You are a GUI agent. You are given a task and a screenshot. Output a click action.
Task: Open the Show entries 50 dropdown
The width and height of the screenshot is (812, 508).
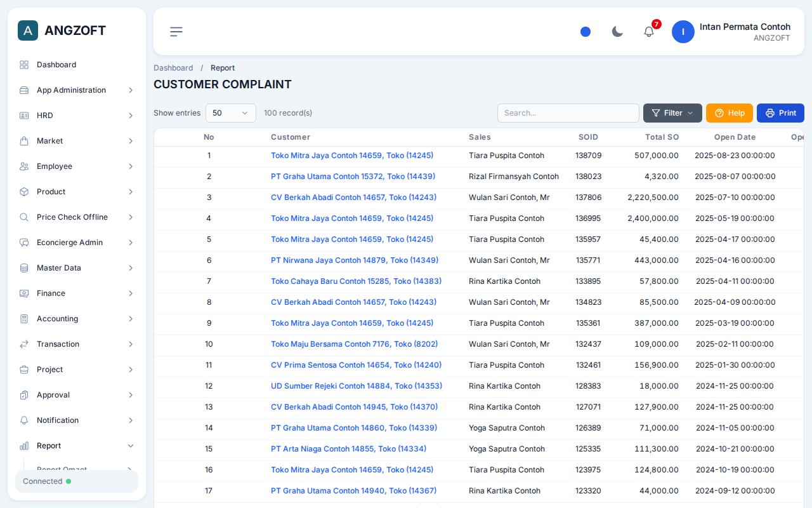click(231, 113)
